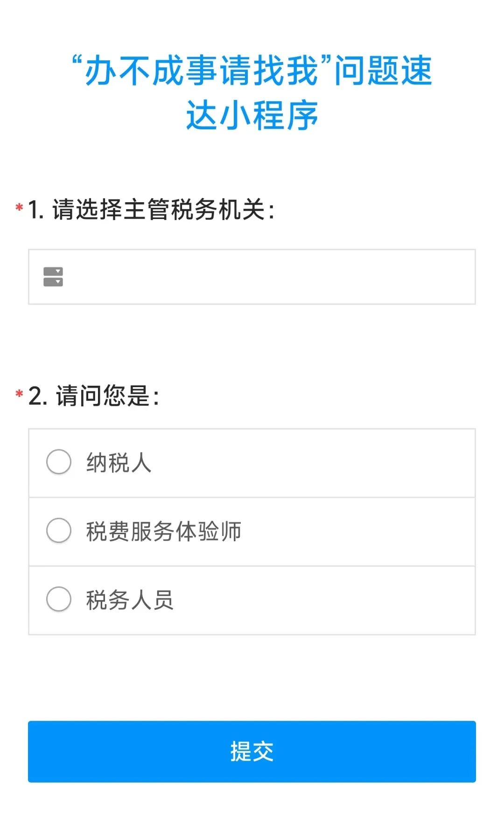Select the 纳税人 radio button circle
The image size is (504, 820).
[x=59, y=462]
